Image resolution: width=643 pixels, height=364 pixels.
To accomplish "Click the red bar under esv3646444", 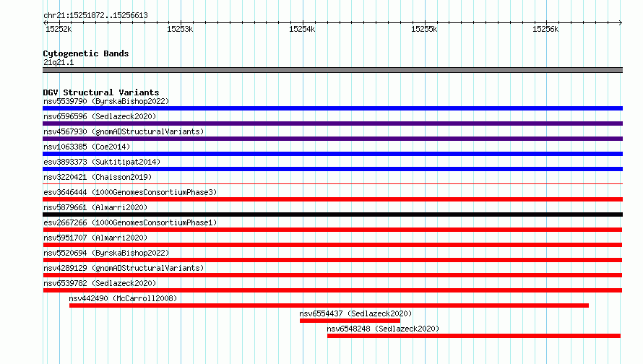I will pos(332,199).
